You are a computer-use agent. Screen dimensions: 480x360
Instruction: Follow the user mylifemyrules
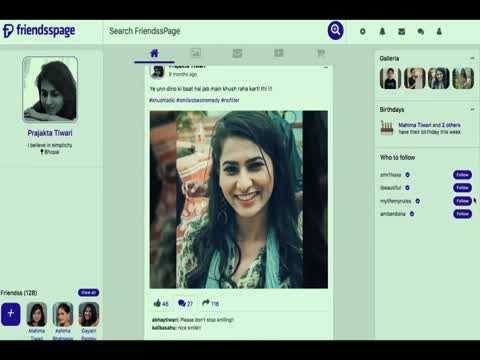click(x=462, y=201)
